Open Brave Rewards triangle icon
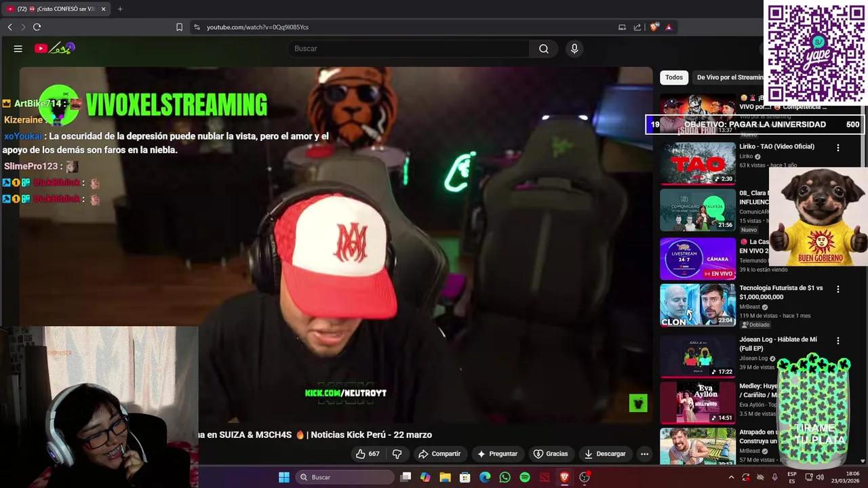 669,27
